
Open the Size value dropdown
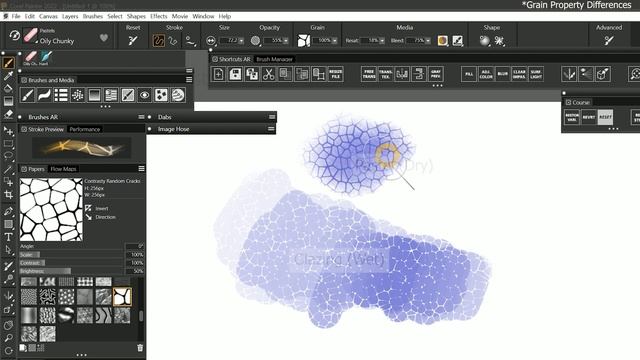[241, 40]
